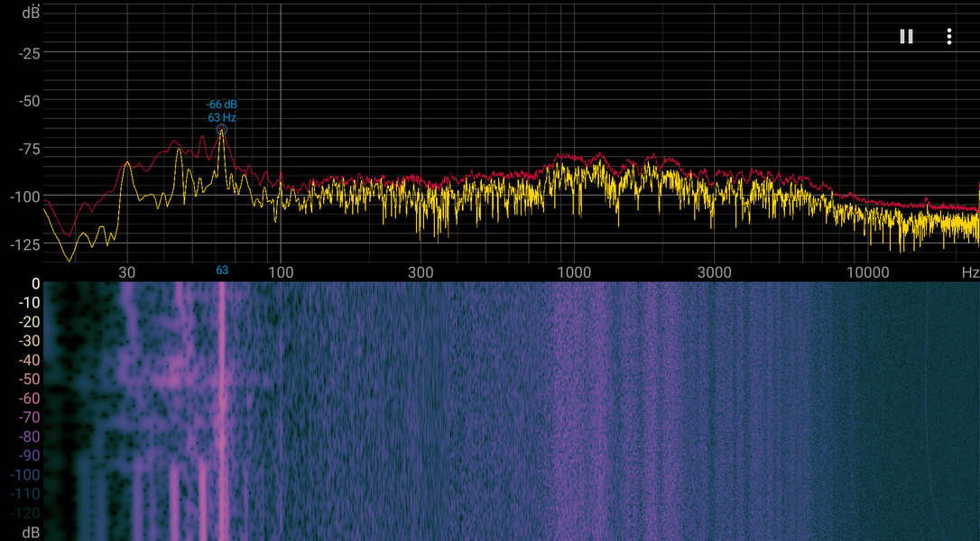Select the "63 Hz" peak label above marker
Screen dimensions: 980x541
click(222, 117)
